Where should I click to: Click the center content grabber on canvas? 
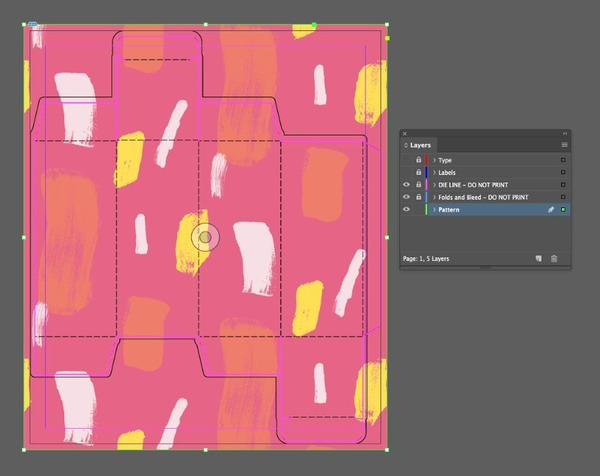[205, 238]
